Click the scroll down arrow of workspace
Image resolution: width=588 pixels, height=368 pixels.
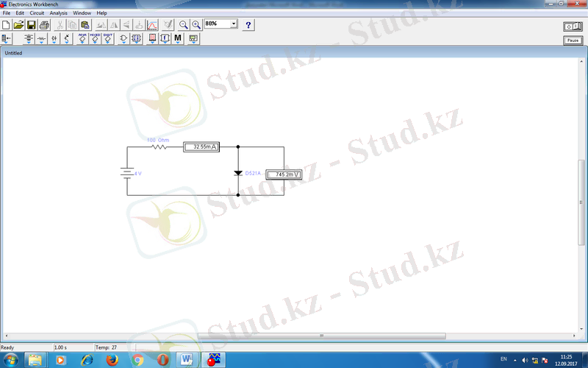click(581, 329)
